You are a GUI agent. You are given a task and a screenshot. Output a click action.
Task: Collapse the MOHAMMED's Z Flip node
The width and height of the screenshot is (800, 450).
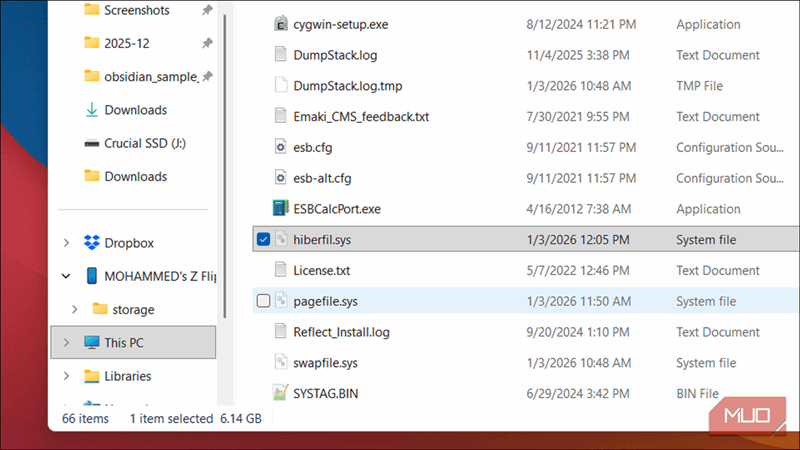[67, 275]
